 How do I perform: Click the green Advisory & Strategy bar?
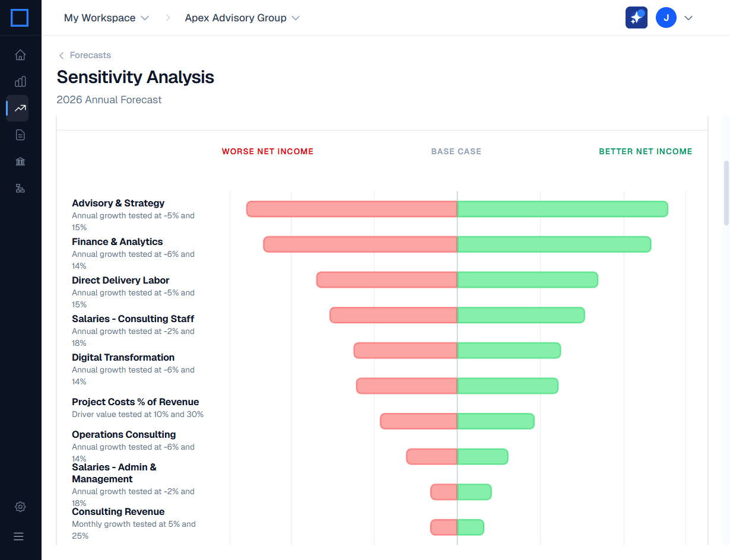click(562, 209)
